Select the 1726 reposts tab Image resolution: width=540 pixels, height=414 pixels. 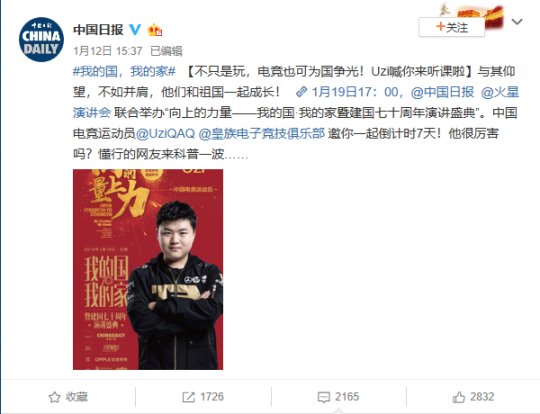(203, 397)
